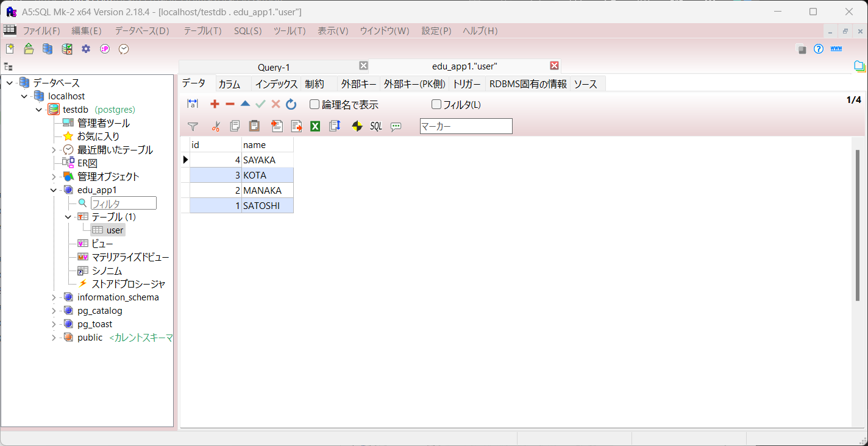This screenshot has width=868, height=446.
Task: Click the scissors cut icon
Action: click(x=215, y=126)
